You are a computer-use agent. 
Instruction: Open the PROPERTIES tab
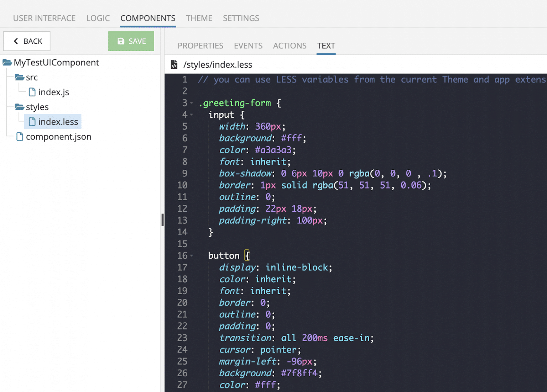(200, 46)
